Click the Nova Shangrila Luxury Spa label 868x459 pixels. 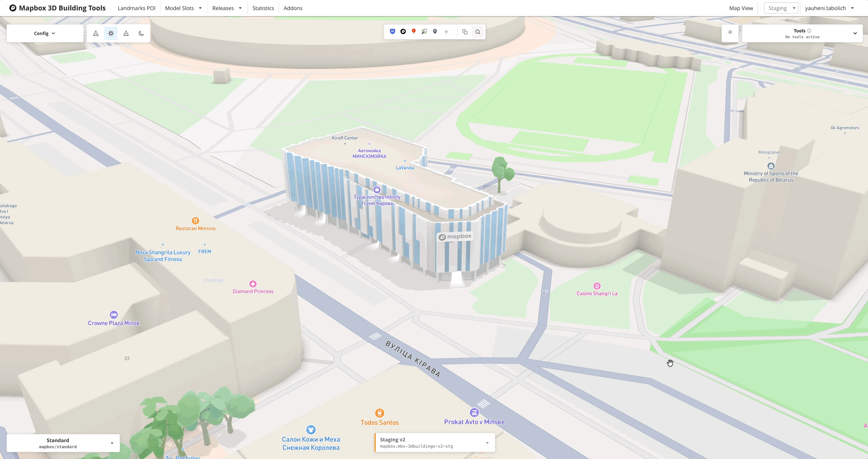pyautogui.click(x=163, y=256)
